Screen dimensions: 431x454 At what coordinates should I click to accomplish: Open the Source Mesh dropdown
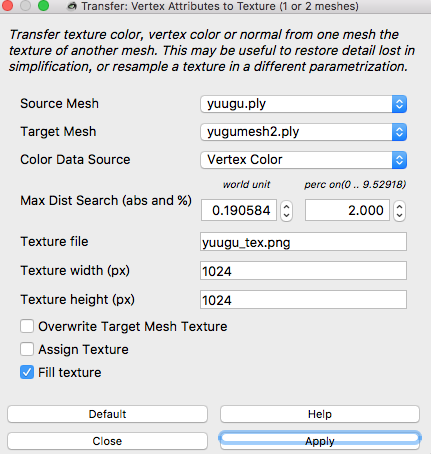click(303, 104)
